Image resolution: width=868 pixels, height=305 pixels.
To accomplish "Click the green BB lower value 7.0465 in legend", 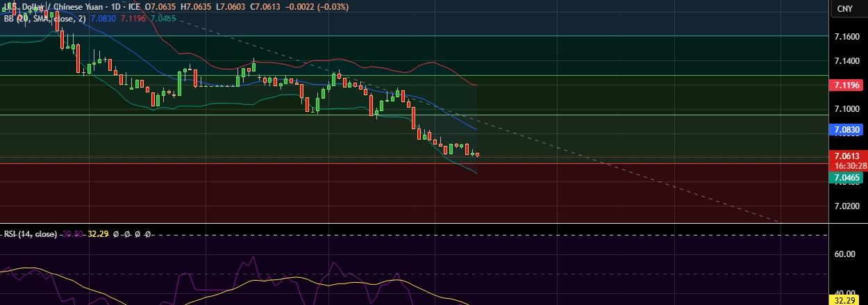I will (163, 19).
